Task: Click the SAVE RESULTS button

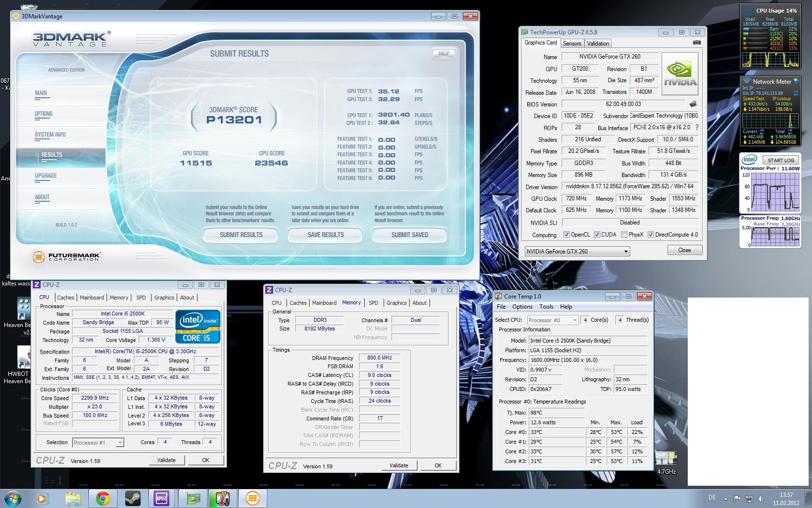Action: pyautogui.click(x=325, y=235)
